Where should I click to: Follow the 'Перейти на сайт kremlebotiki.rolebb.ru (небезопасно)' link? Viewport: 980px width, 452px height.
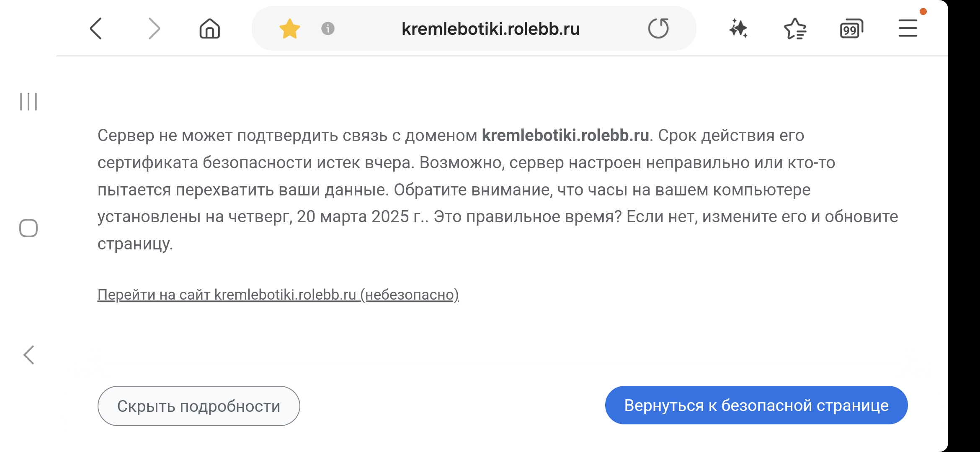278,295
